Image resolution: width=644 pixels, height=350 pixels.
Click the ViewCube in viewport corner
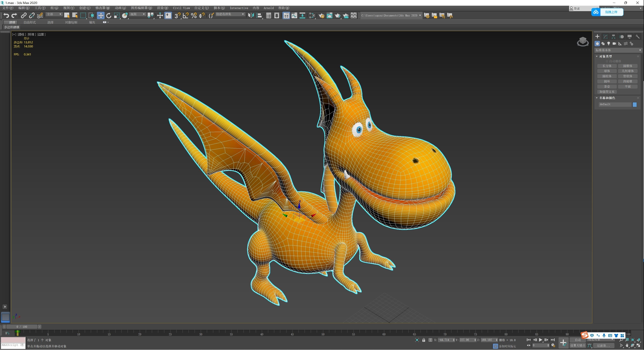coord(583,42)
